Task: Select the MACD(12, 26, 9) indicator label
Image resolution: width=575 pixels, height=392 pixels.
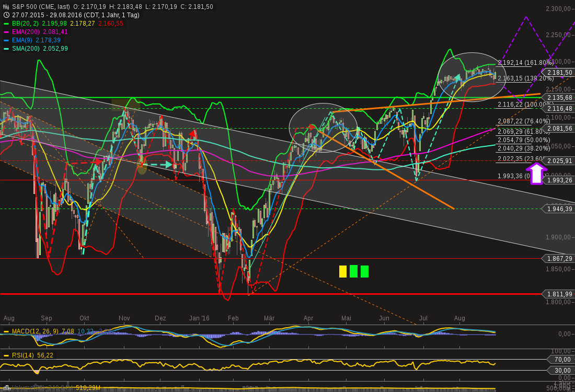Action: tap(35, 331)
